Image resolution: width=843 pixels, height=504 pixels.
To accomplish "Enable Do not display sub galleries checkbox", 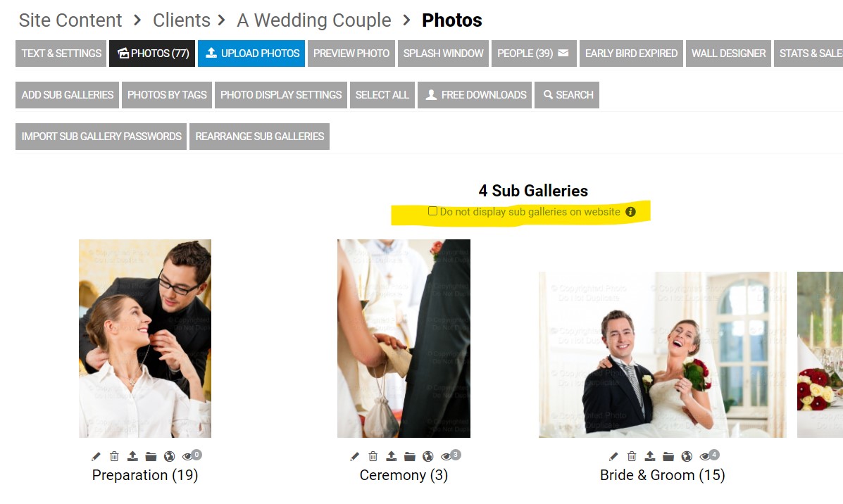I will tap(432, 211).
